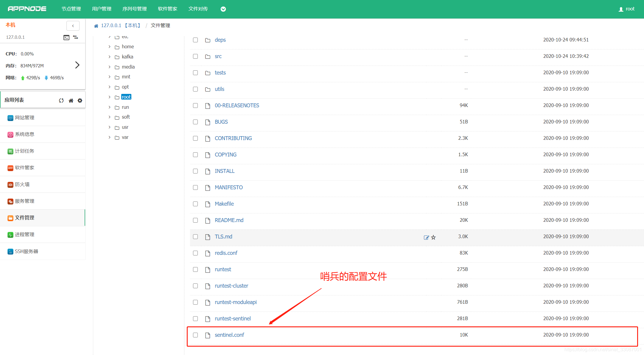Select the redis.conf checkbox

(x=195, y=253)
